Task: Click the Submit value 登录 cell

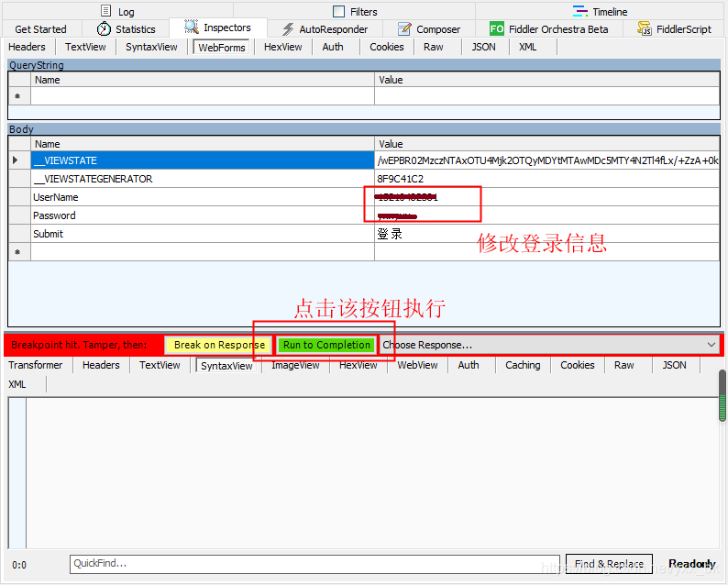Action: tap(547, 234)
